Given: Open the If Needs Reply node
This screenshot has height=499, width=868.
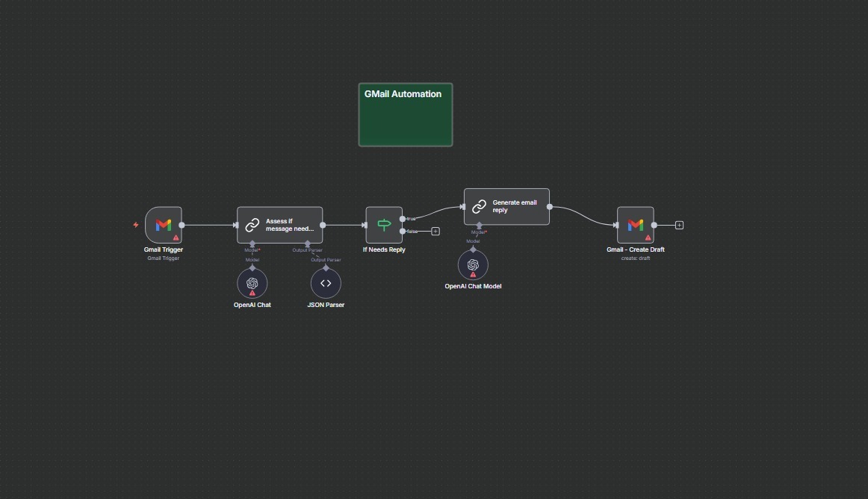Looking at the screenshot, I should pos(384,225).
